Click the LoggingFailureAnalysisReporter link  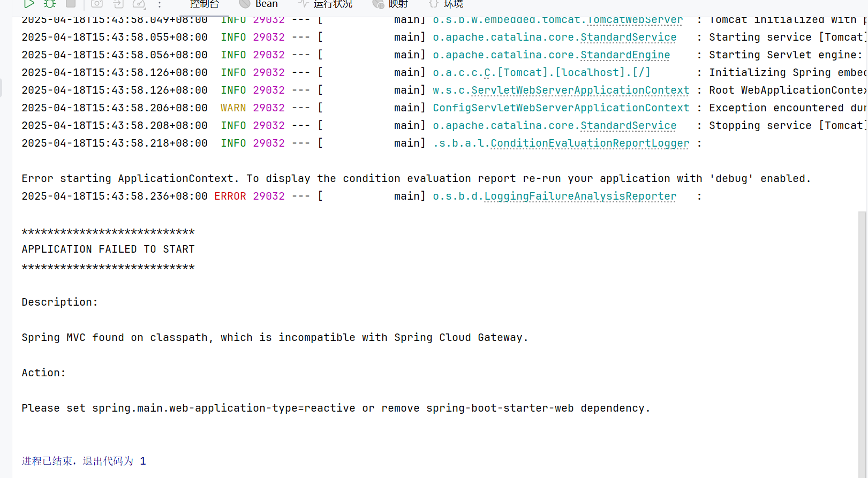pos(580,196)
